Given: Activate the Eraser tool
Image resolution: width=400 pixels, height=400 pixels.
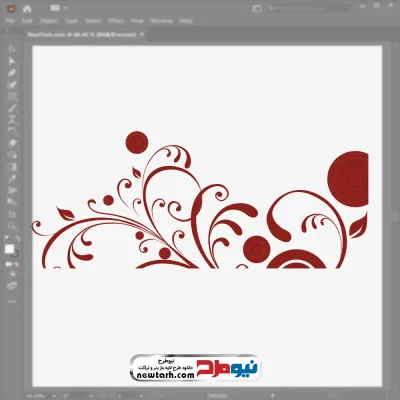Looking at the screenshot, I should [12, 143].
